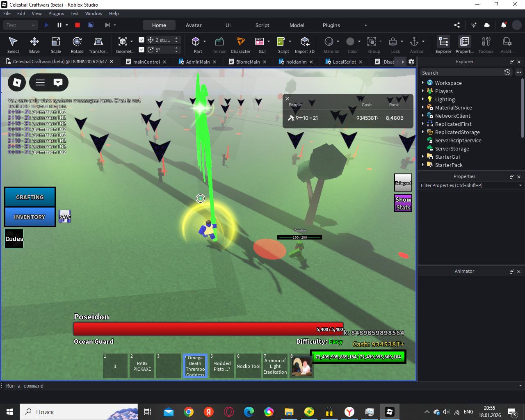Screen dimensions: 525x420
Task: Open the Explorer panel toggle
Action: [443, 45]
